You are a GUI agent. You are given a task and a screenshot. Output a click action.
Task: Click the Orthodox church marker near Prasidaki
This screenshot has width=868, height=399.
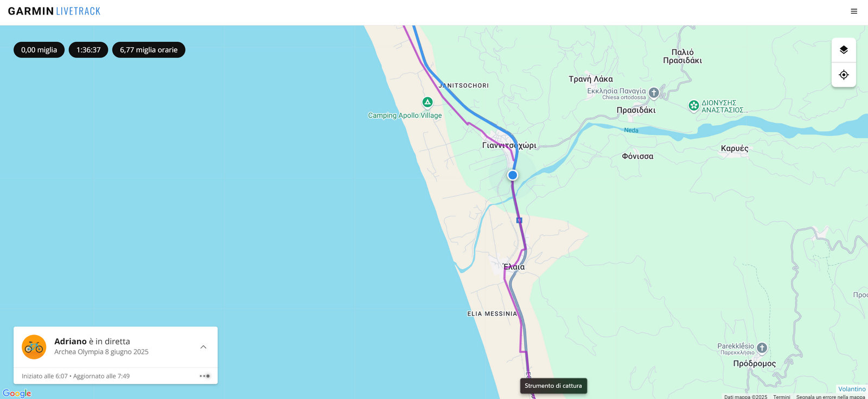click(x=654, y=93)
